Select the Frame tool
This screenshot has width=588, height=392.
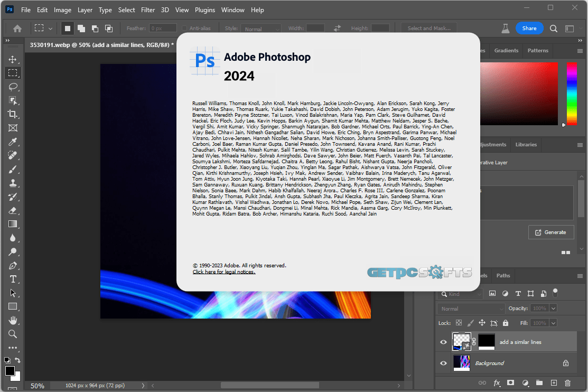click(13, 128)
